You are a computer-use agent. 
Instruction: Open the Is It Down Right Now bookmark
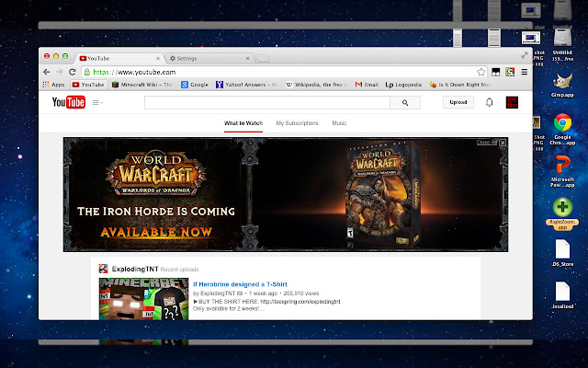click(460, 85)
